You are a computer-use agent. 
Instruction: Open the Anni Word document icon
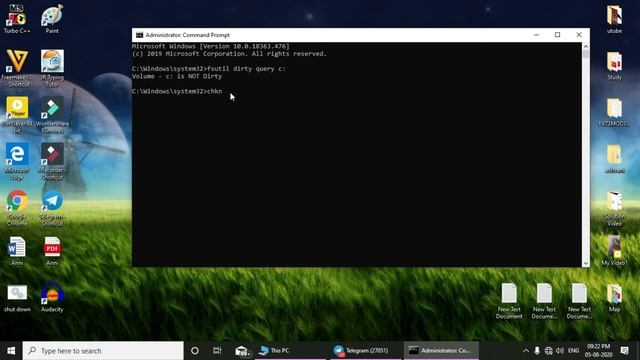(x=17, y=251)
